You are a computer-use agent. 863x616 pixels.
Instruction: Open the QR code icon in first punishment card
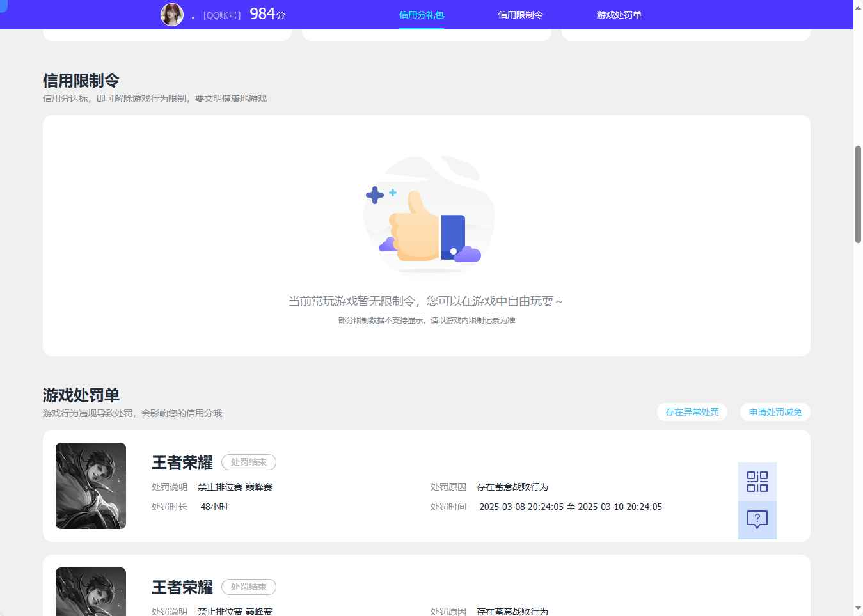[x=757, y=481]
